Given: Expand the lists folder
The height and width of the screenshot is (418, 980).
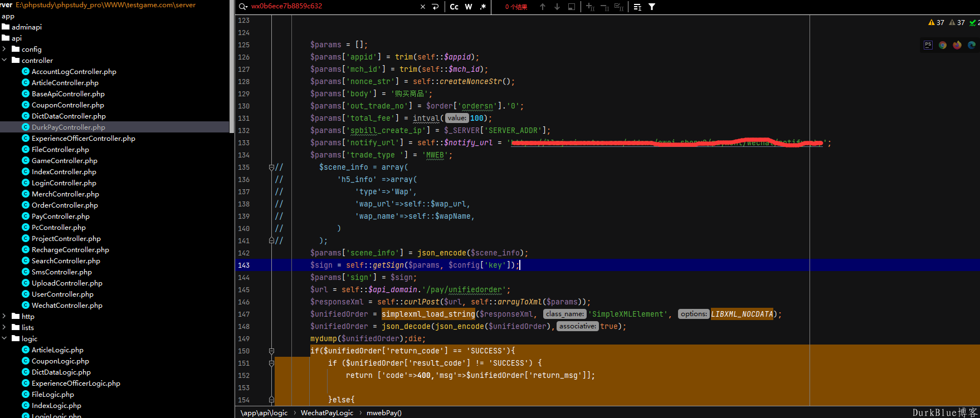Looking at the screenshot, I should (x=4, y=327).
